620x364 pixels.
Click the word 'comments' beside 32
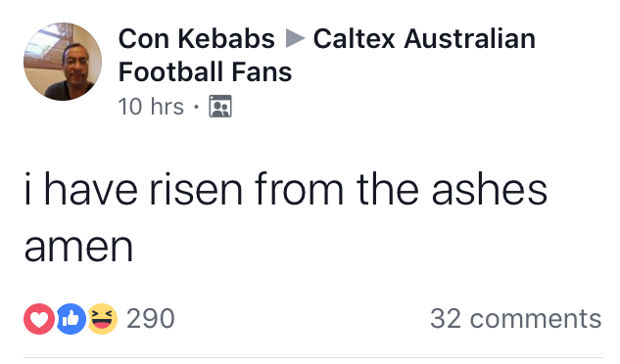pos(536,319)
